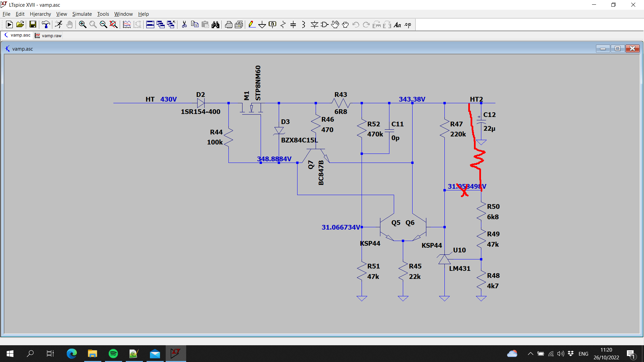Open Microsoft Edge from the taskbar
Image resolution: width=644 pixels, height=362 pixels.
click(72, 354)
